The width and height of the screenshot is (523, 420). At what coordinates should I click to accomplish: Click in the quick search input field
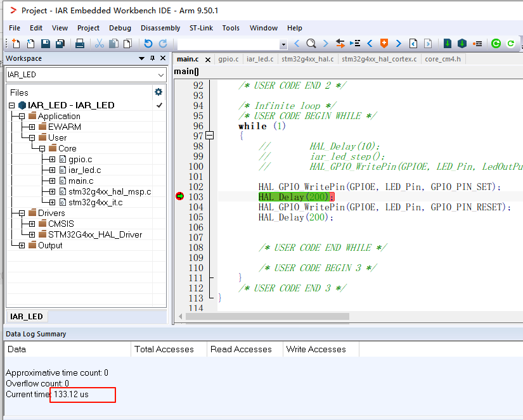pyautogui.click(x=229, y=44)
